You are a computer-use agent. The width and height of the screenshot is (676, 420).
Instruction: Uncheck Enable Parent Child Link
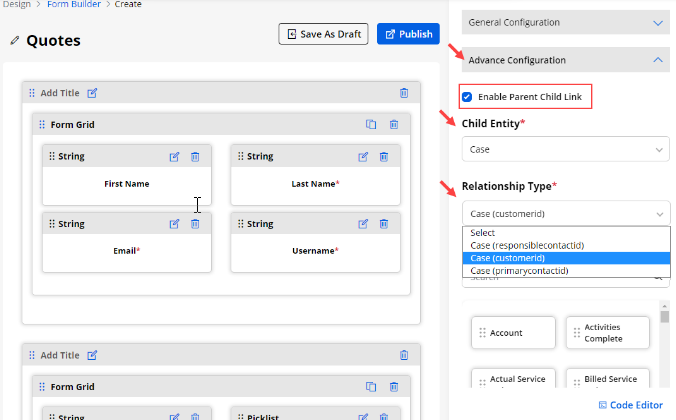[467, 97]
